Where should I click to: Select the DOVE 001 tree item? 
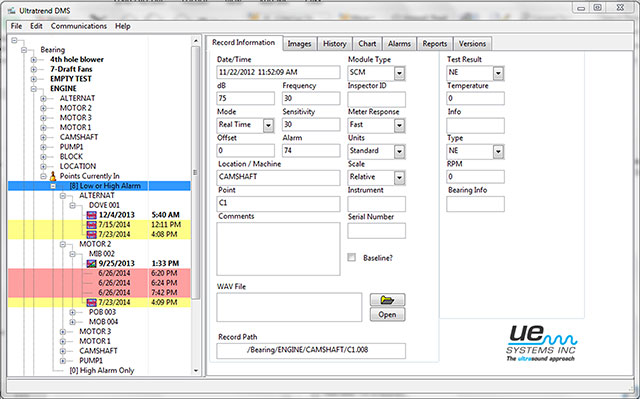104,205
